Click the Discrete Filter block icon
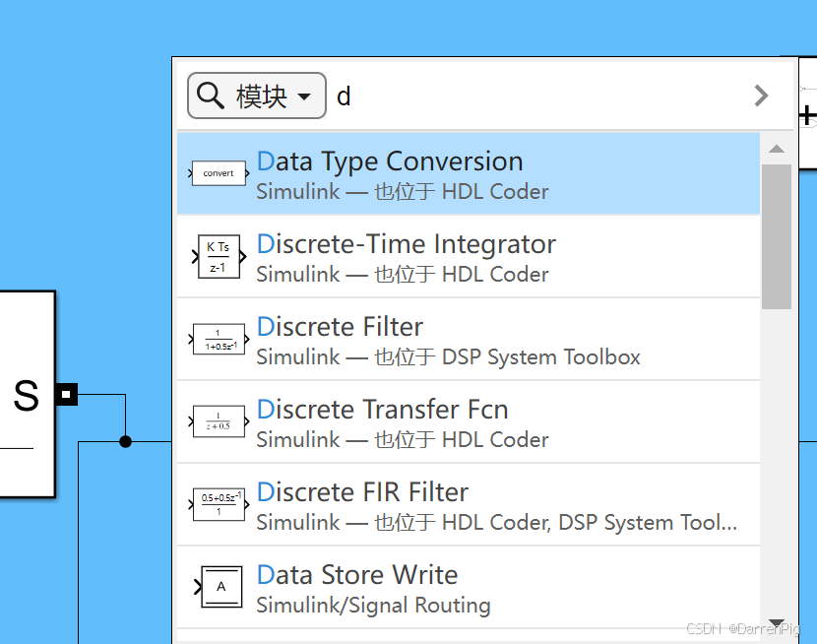The image size is (817, 644). [218, 339]
